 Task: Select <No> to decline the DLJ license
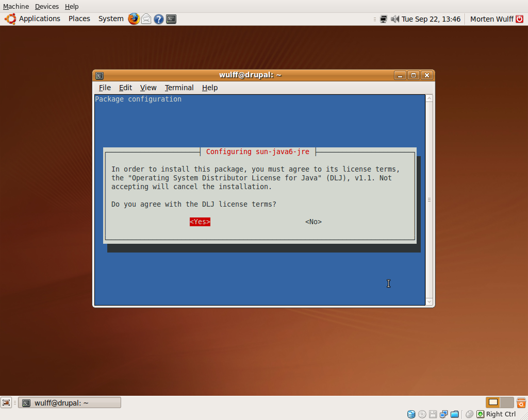coord(313,222)
